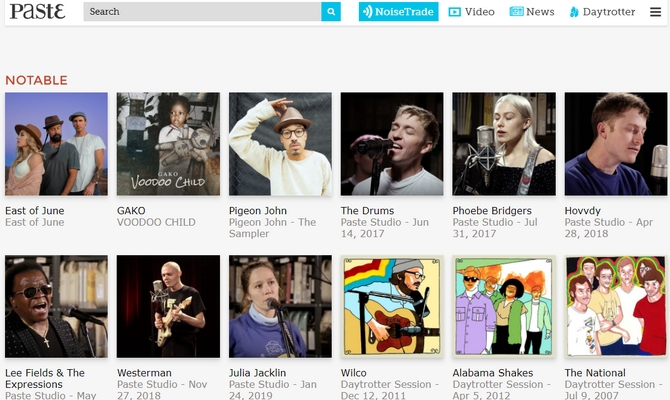This screenshot has height=400, width=670.
Task: Click the News icon in header
Action: point(516,12)
